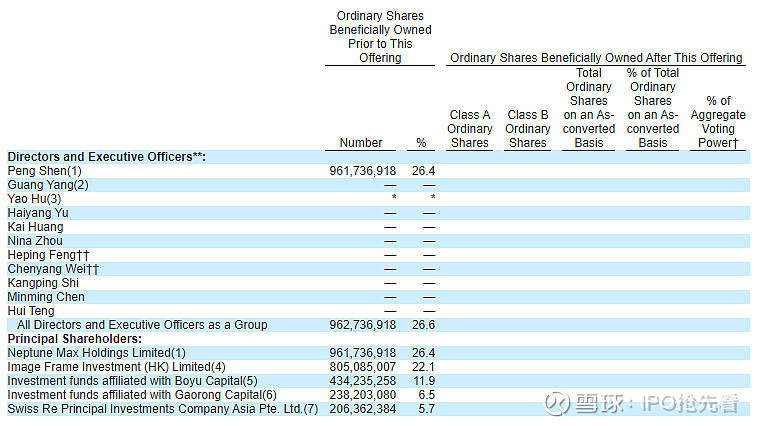Select the 'Nina Zhou' name
The image size is (761, 426).
(35, 241)
